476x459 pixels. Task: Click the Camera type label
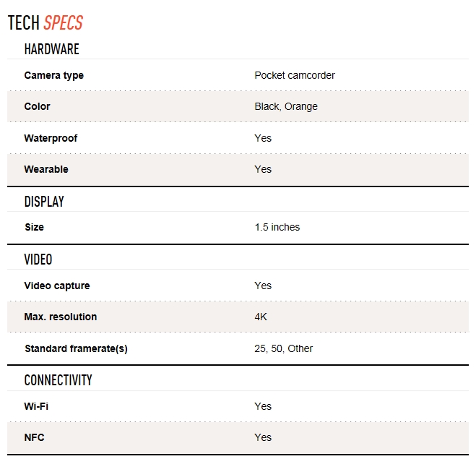click(x=53, y=75)
